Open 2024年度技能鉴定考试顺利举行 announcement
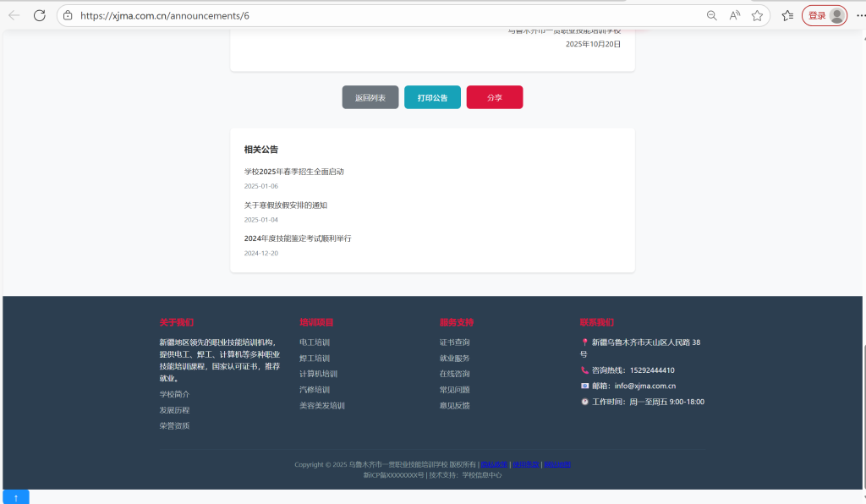The image size is (866, 504). [x=298, y=238]
